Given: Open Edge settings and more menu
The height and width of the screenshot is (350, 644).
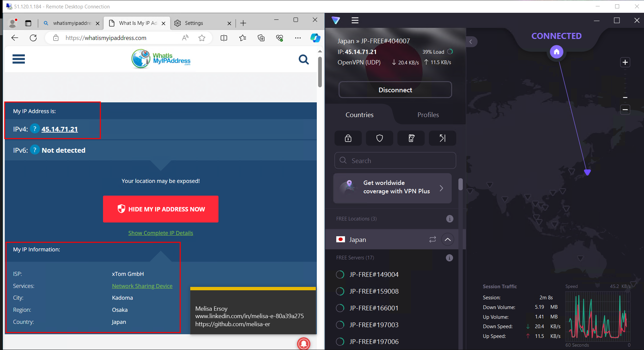Looking at the screenshot, I should [298, 38].
